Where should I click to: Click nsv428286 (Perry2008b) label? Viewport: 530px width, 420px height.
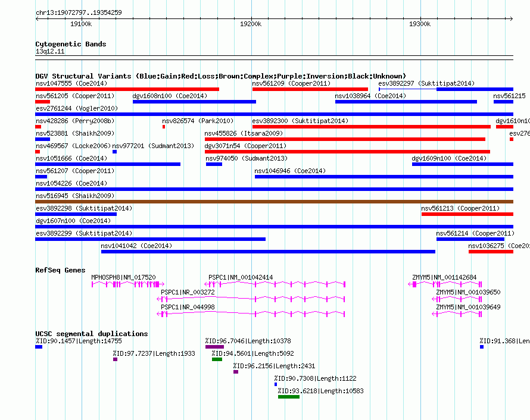75,121
